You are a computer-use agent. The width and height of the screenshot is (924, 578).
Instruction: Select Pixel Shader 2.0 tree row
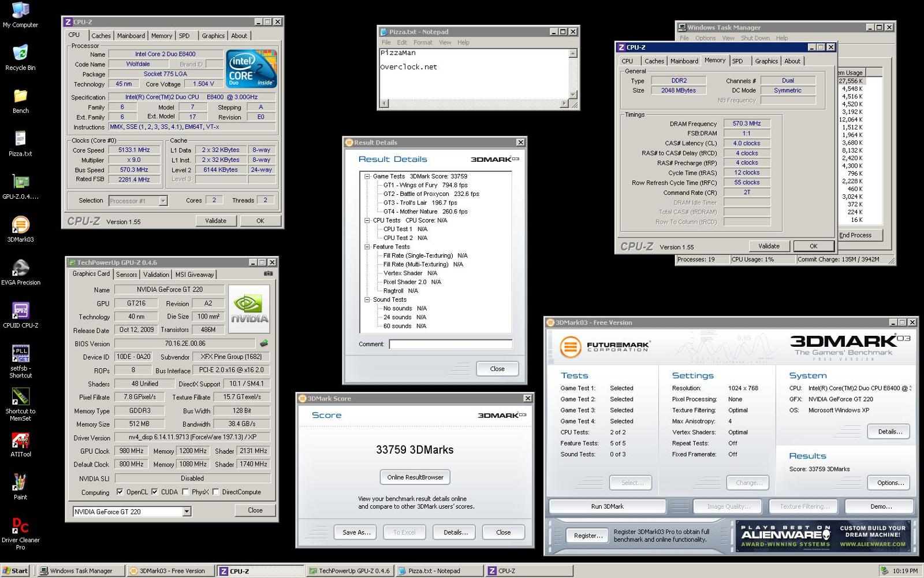coord(412,282)
